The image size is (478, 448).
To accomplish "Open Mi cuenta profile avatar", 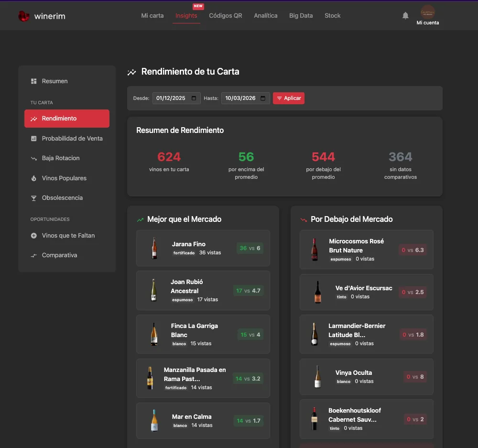I will [428, 12].
